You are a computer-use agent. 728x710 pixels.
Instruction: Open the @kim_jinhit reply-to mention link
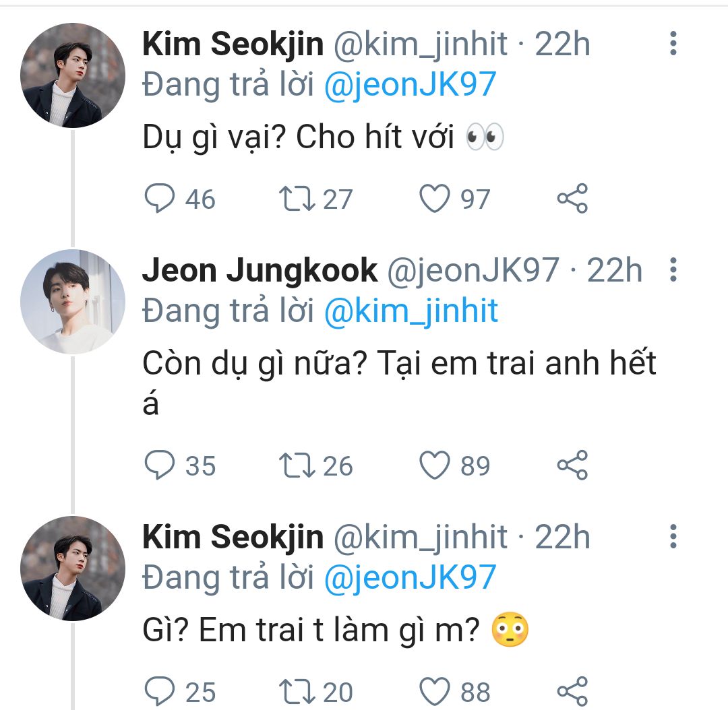411,311
